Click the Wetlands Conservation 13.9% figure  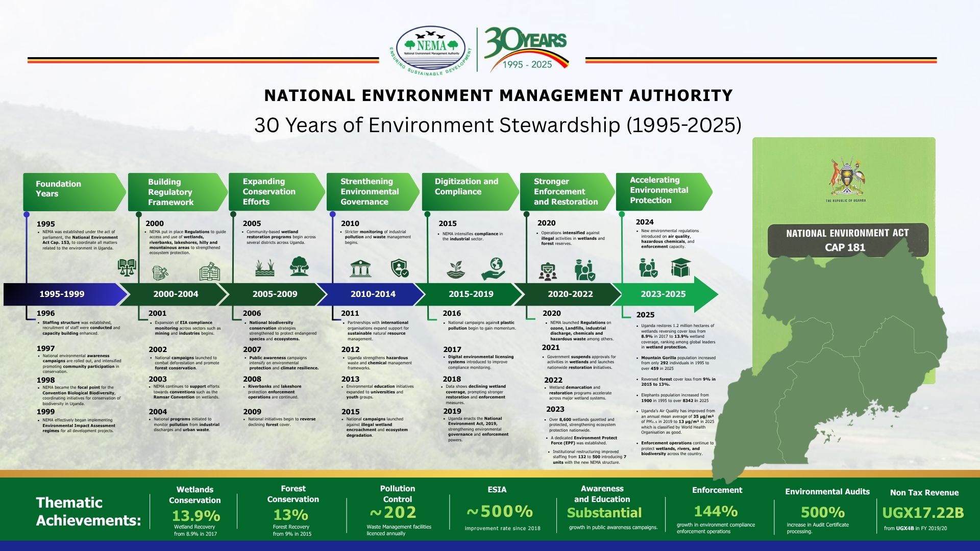click(195, 516)
